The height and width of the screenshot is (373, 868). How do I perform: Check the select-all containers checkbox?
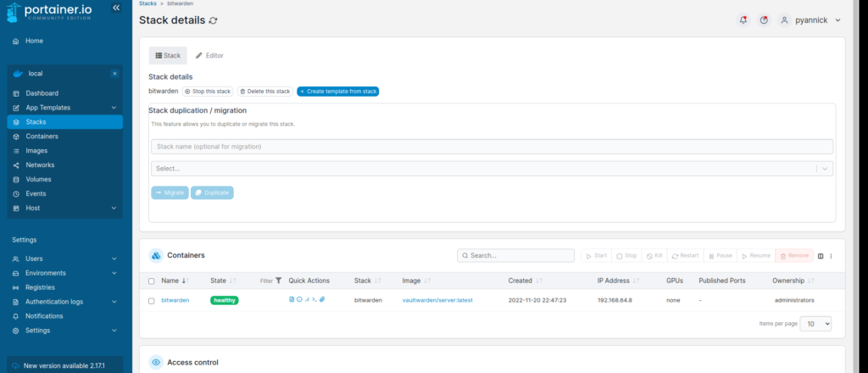coord(152,281)
